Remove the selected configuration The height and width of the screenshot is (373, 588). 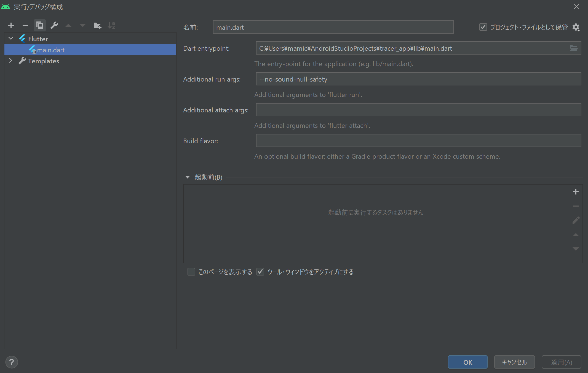coord(25,25)
